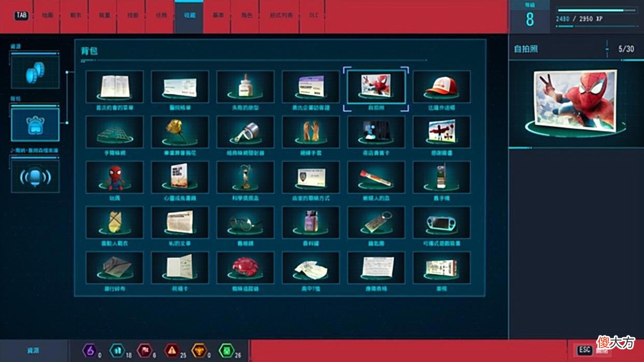This screenshot has height=362, width=644.
Task: Select the crumpled high school T-shirt item
Action: click(311, 267)
